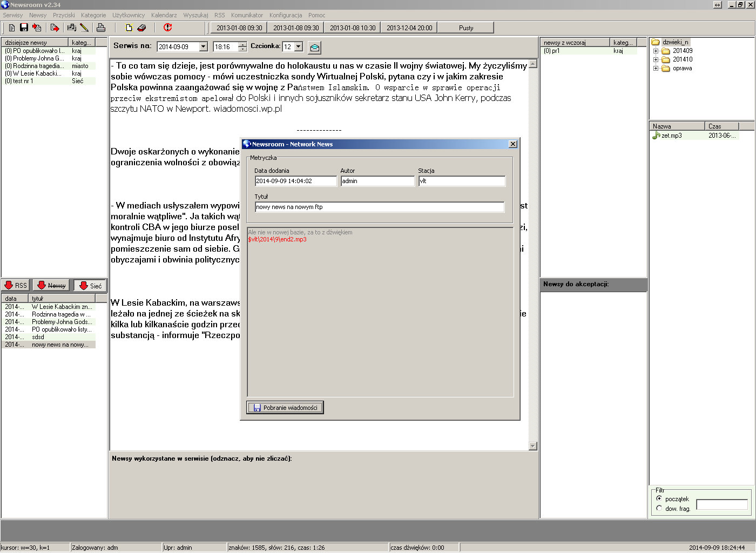Click the oprawa folder icon
756x553 pixels.
pyautogui.click(x=666, y=68)
